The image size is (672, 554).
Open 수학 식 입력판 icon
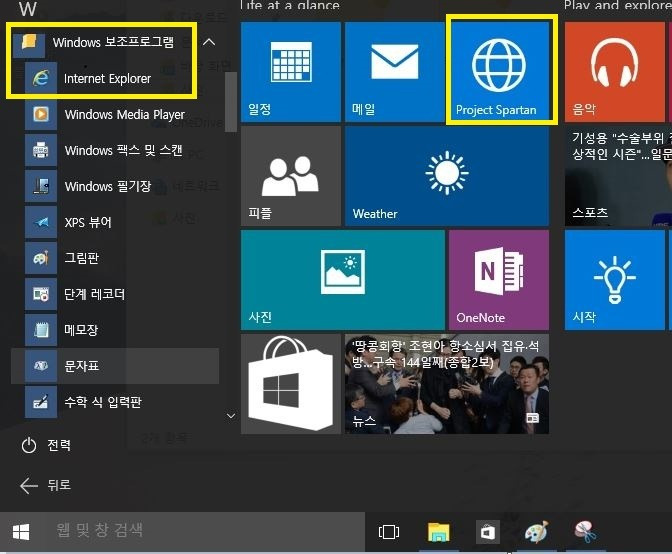(41, 402)
